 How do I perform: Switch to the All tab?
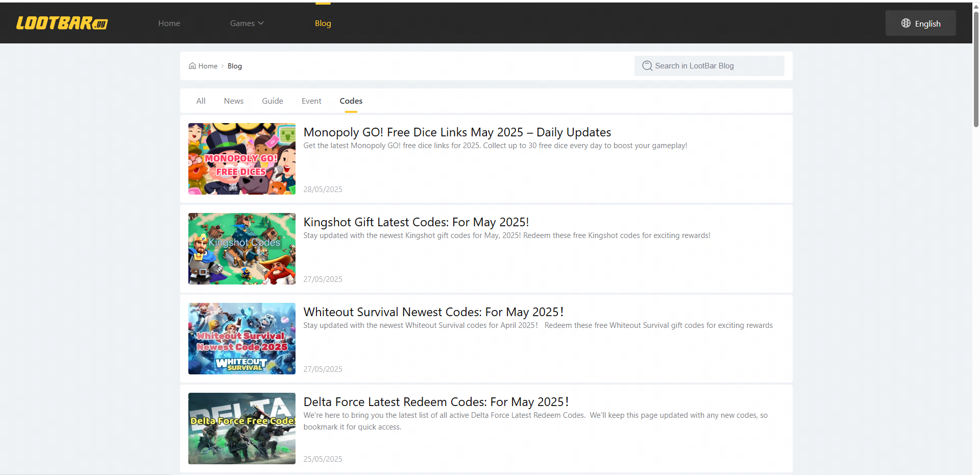[x=201, y=101]
